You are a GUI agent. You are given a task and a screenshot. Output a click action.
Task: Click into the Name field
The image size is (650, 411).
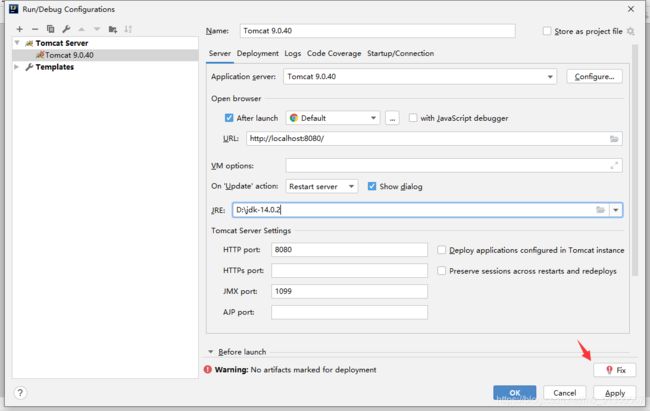pyautogui.click(x=378, y=31)
